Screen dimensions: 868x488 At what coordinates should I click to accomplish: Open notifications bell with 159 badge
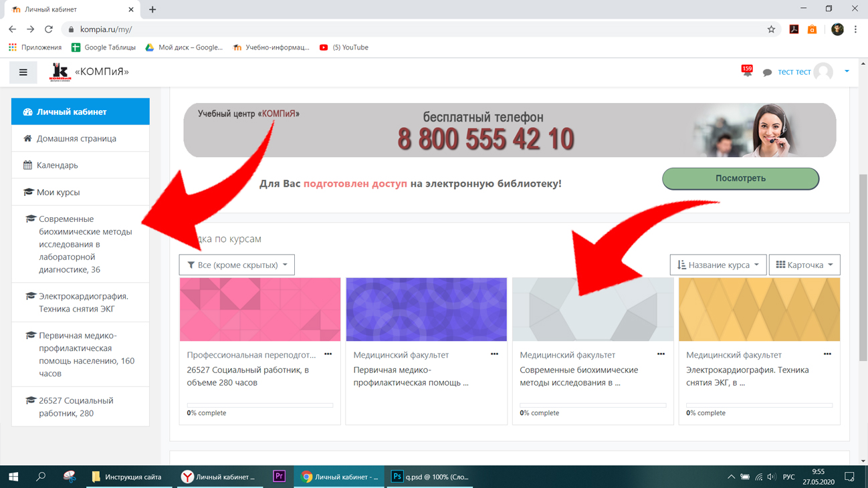tap(747, 71)
